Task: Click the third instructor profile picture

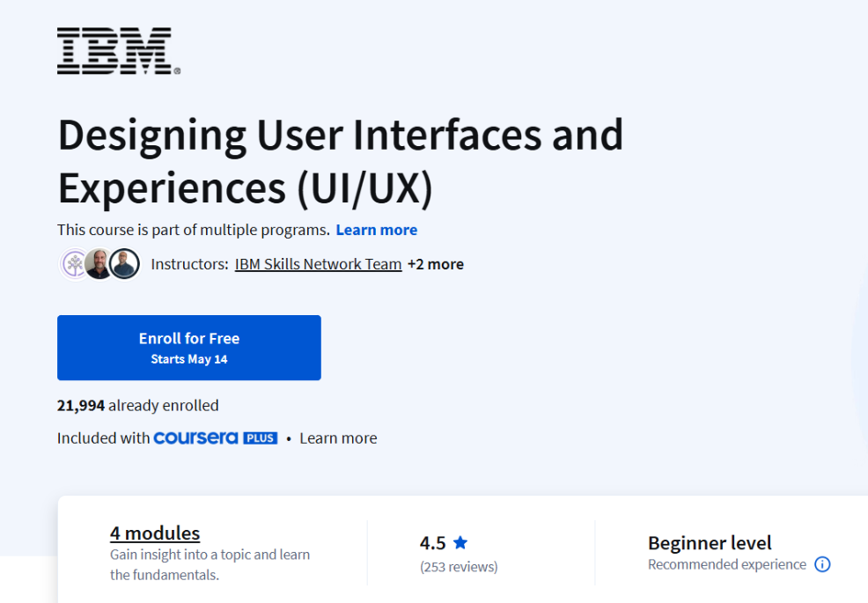Action: coord(124,263)
